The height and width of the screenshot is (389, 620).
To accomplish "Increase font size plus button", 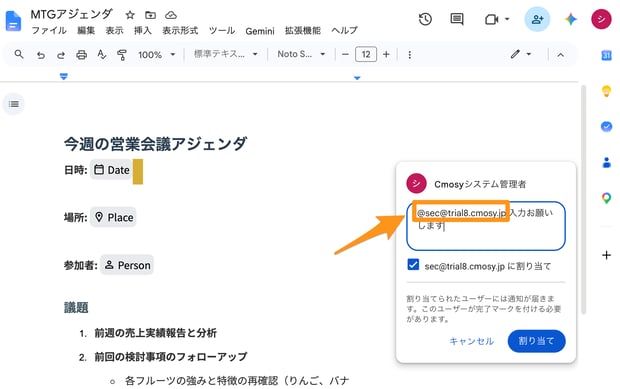I will point(386,55).
